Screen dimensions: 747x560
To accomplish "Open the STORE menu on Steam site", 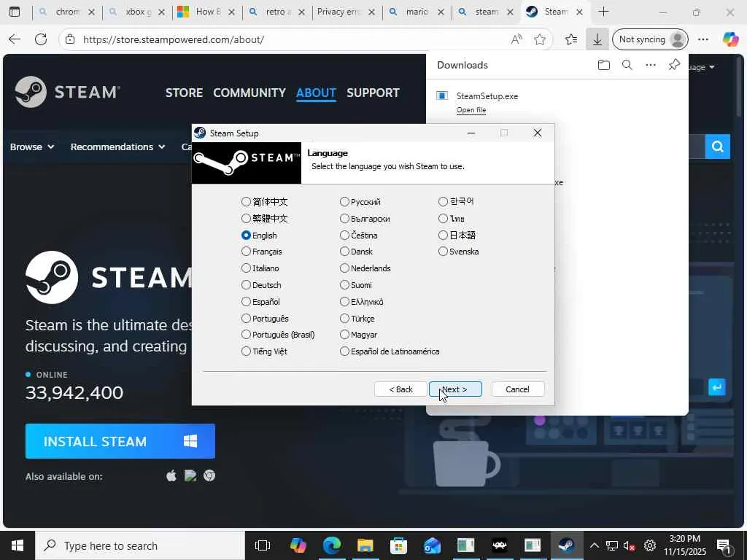I will tap(184, 93).
